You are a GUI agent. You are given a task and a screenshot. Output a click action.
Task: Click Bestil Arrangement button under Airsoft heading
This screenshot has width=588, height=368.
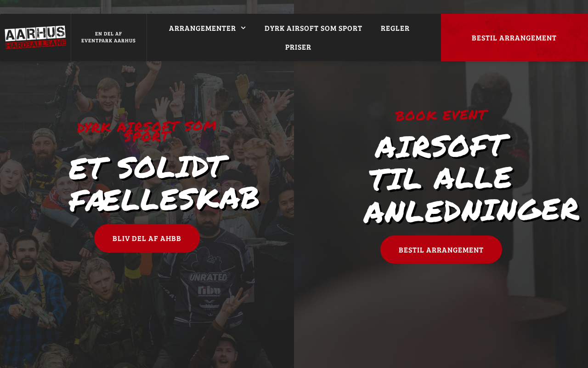click(441, 250)
